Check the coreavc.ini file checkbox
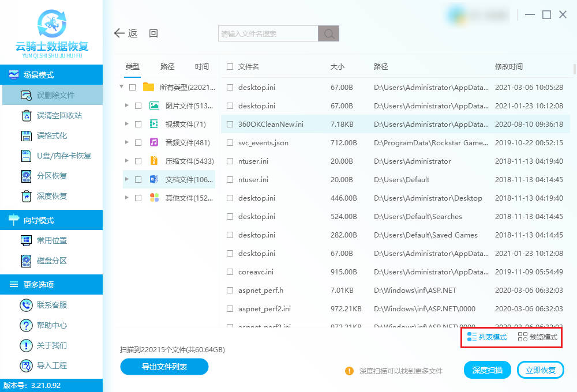 (x=230, y=272)
